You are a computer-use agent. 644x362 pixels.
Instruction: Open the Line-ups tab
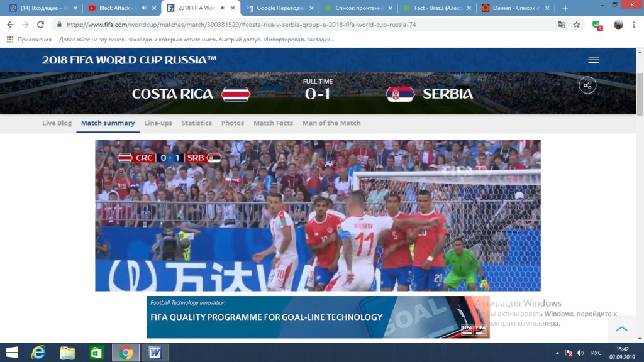(158, 123)
